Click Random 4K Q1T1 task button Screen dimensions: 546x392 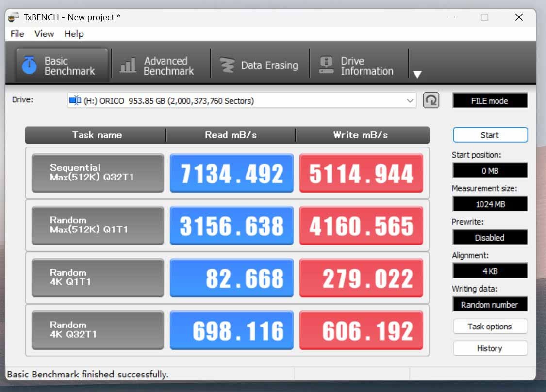(x=98, y=278)
